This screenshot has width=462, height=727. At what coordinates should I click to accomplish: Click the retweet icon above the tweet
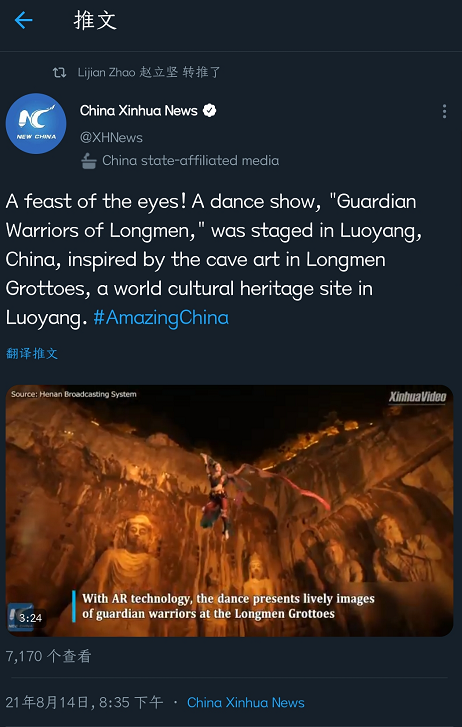coord(59,72)
